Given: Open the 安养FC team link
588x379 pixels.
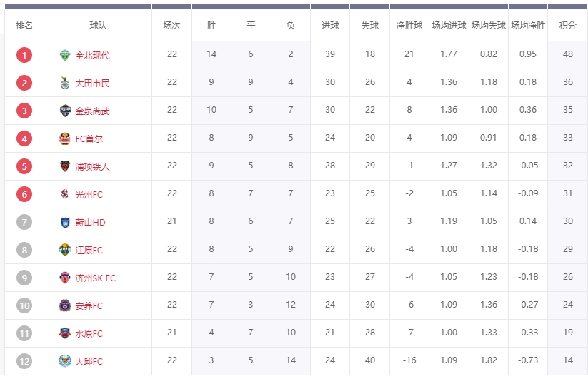Looking at the screenshot, I should coord(89,305).
